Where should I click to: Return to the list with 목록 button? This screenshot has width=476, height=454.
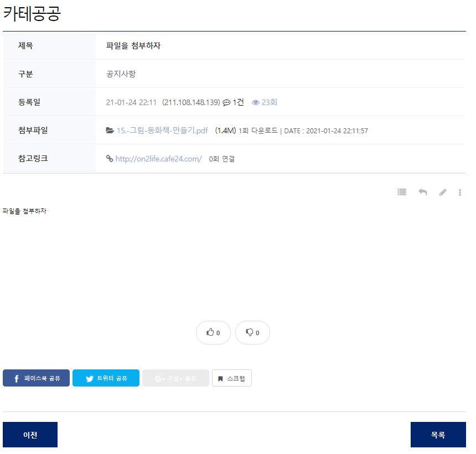pyautogui.click(x=438, y=435)
